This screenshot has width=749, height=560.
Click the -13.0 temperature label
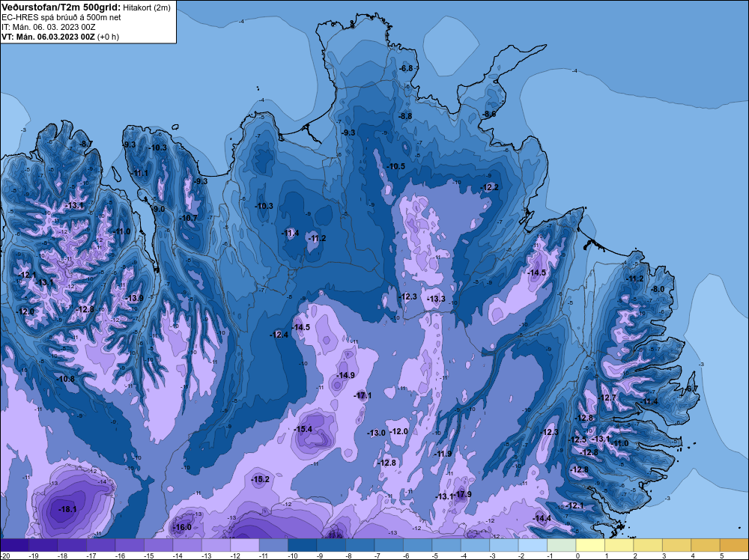[x=377, y=433]
